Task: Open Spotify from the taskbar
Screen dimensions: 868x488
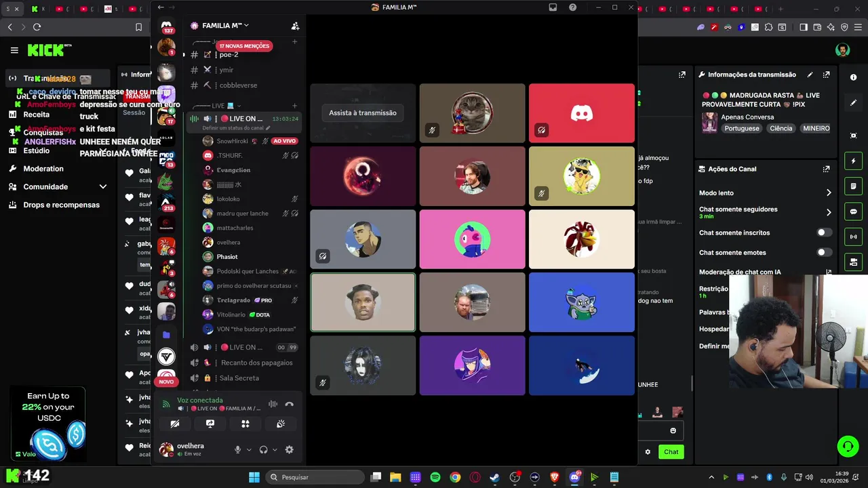Action: pos(435,477)
